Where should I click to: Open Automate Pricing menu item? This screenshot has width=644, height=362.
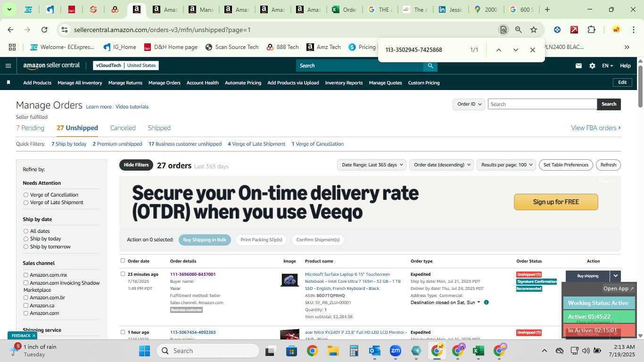[243, 83]
